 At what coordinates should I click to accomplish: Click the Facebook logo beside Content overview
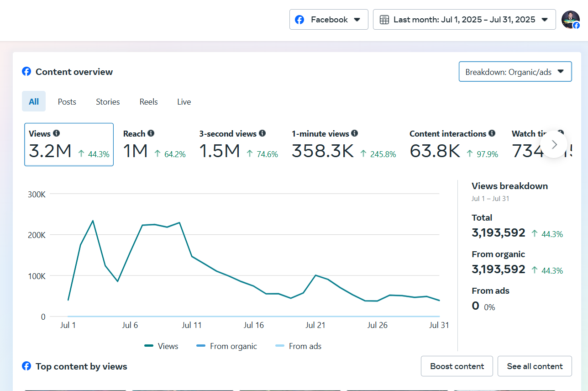click(26, 72)
